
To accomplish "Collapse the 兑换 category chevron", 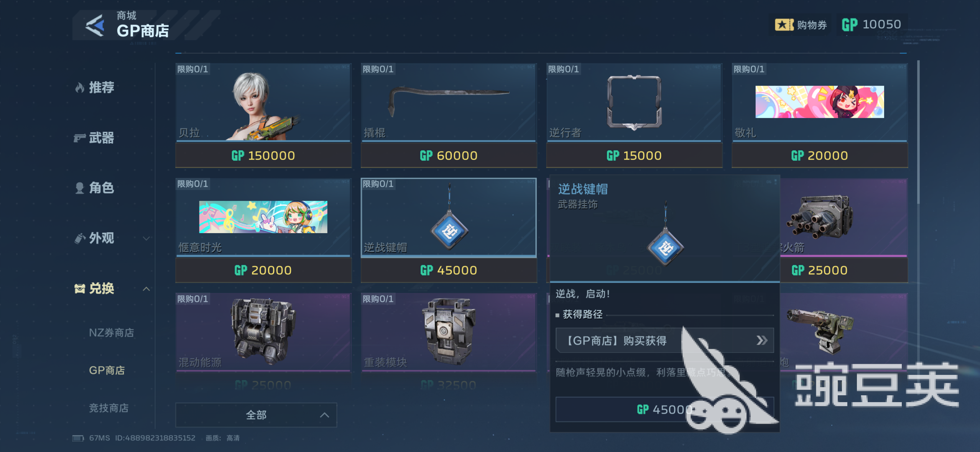I will coord(146,289).
